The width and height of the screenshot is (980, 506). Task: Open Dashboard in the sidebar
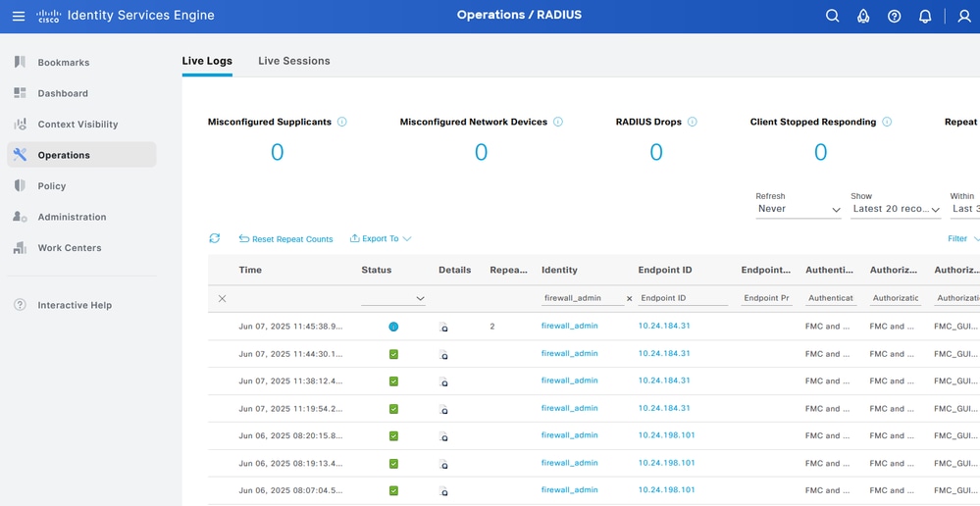pos(63,93)
